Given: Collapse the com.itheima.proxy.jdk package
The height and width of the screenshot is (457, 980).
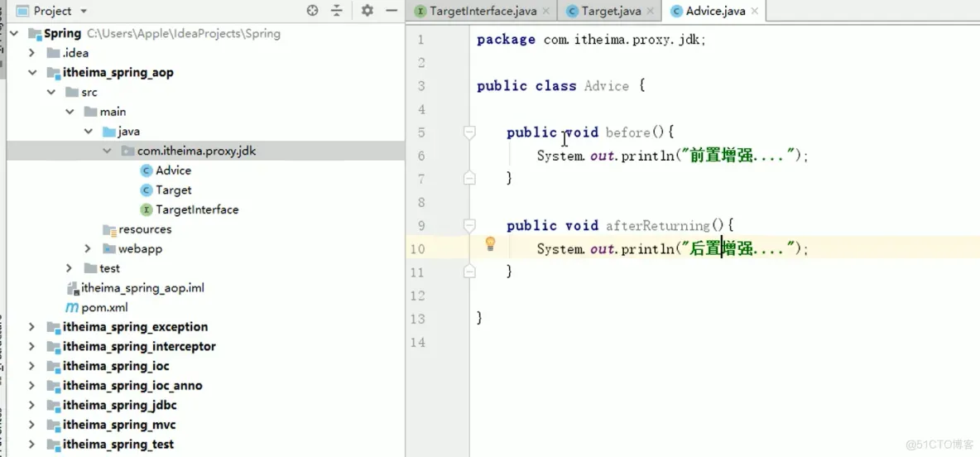Looking at the screenshot, I should coord(107,152).
